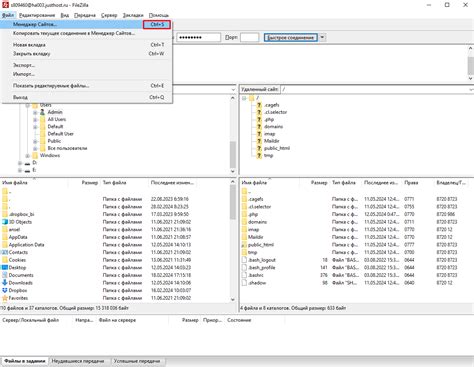The height and width of the screenshot is (367, 474).
Task: Click the public_html folder icon in remote file list
Action: coord(244,245)
